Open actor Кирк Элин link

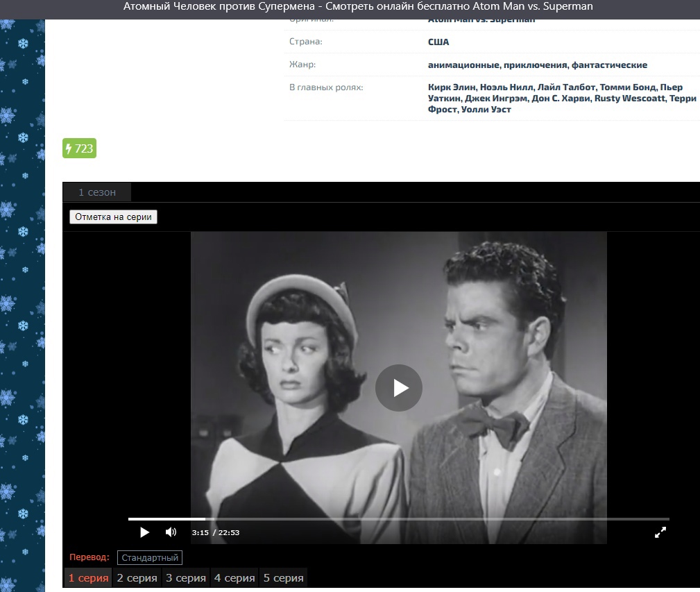pyautogui.click(x=452, y=87)
